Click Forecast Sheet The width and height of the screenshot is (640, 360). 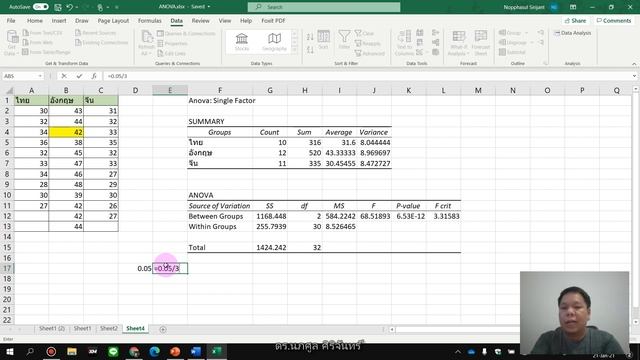tap(481, 43)
